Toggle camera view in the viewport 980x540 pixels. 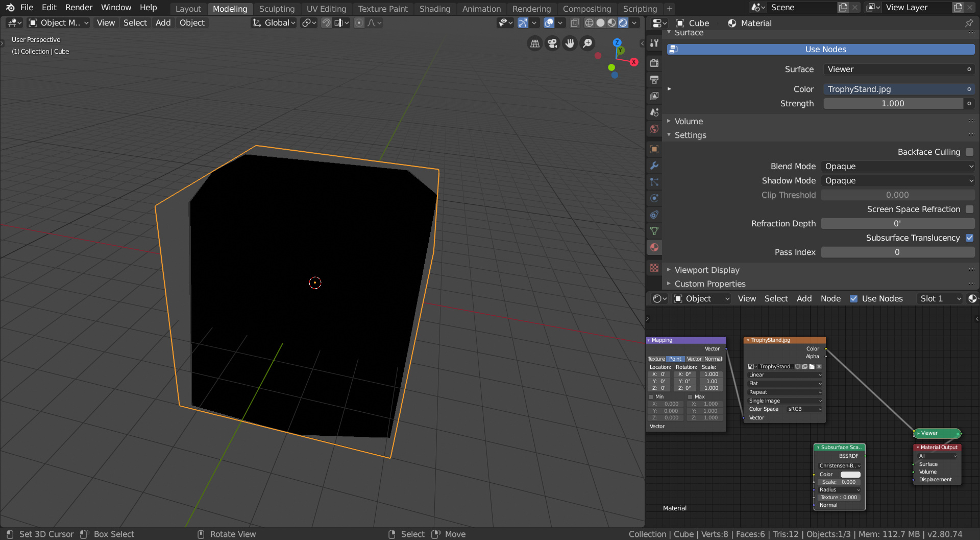[552, 44]
